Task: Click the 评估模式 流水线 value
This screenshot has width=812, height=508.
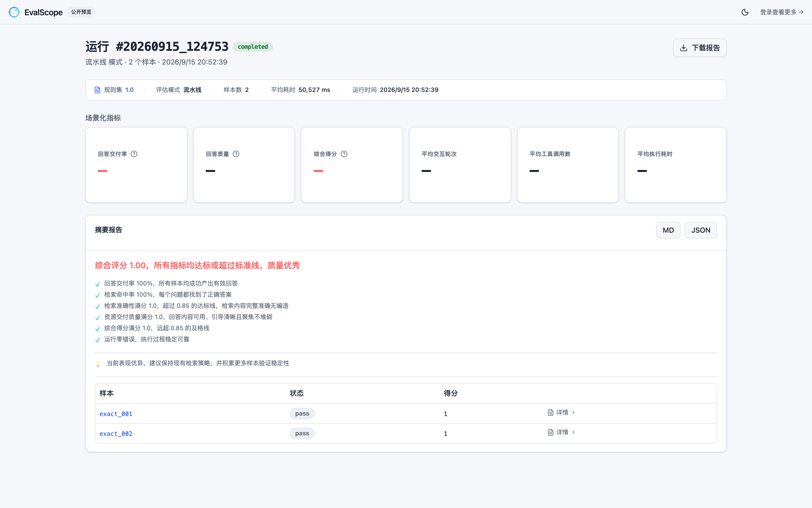Action: click(192, 90)
